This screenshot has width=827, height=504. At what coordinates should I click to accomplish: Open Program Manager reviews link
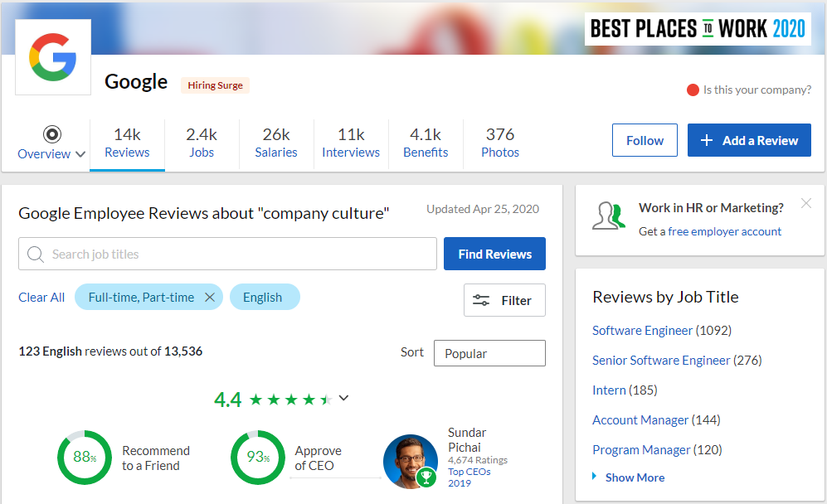641,449
